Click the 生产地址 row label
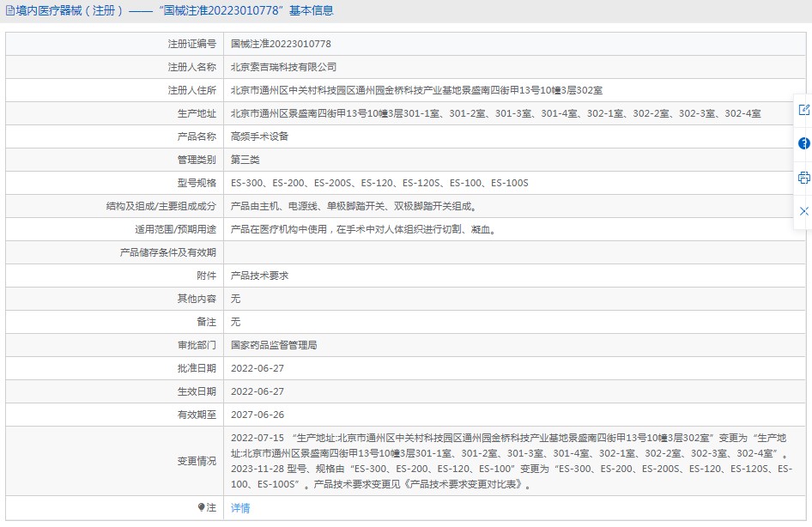 tap(197, 113)
